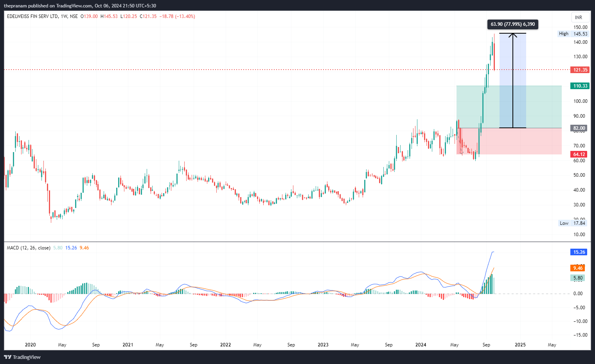
Task: Click the measurement tooltip 63.90 (77.99%) 6,390
Action: click(512, 24)
